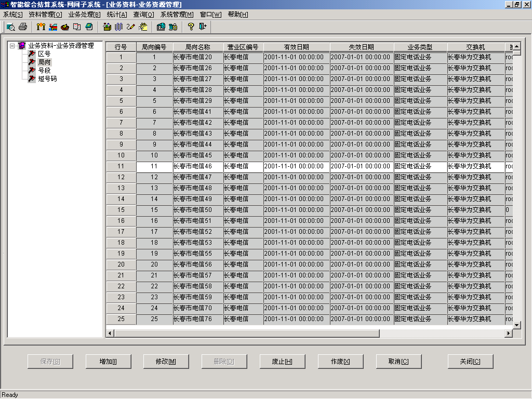
Task: Select 区号 in the tree panel
Action: click(x=44, y=54)
